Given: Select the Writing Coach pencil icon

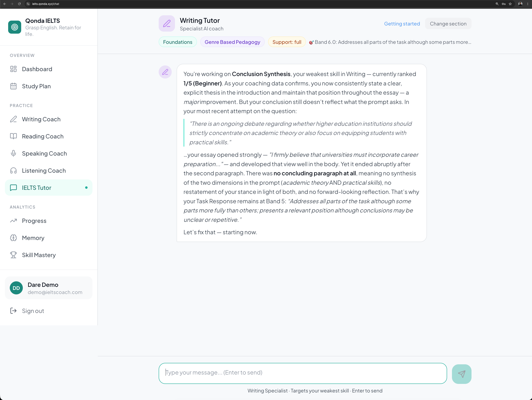Looking at the screenshot, I should click(x=13, y=119).
